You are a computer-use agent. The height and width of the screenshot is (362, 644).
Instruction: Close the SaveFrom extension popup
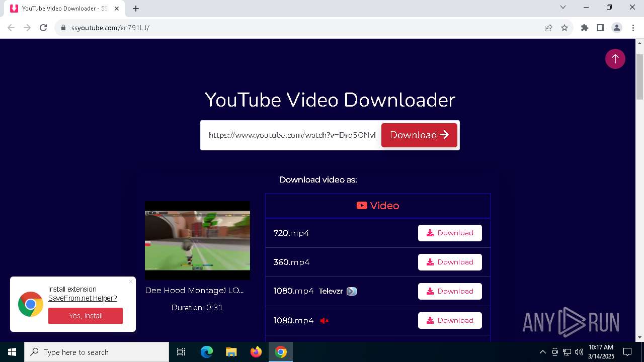click(131, 282)
